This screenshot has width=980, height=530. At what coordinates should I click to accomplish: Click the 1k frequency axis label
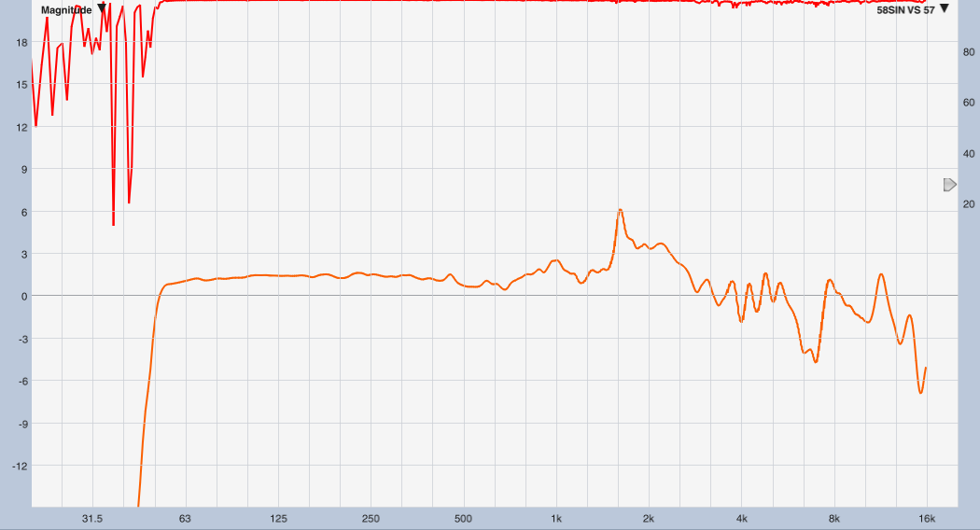[x=556, y=519]
